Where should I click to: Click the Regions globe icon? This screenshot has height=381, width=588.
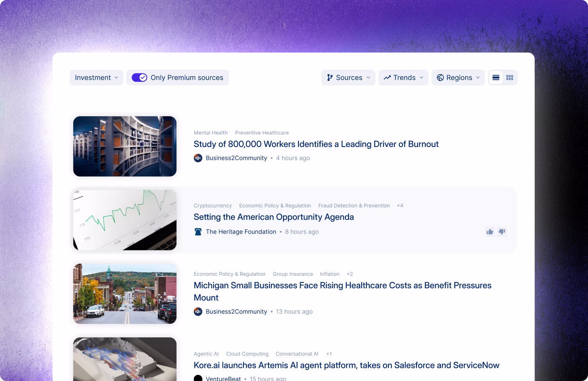440,78
